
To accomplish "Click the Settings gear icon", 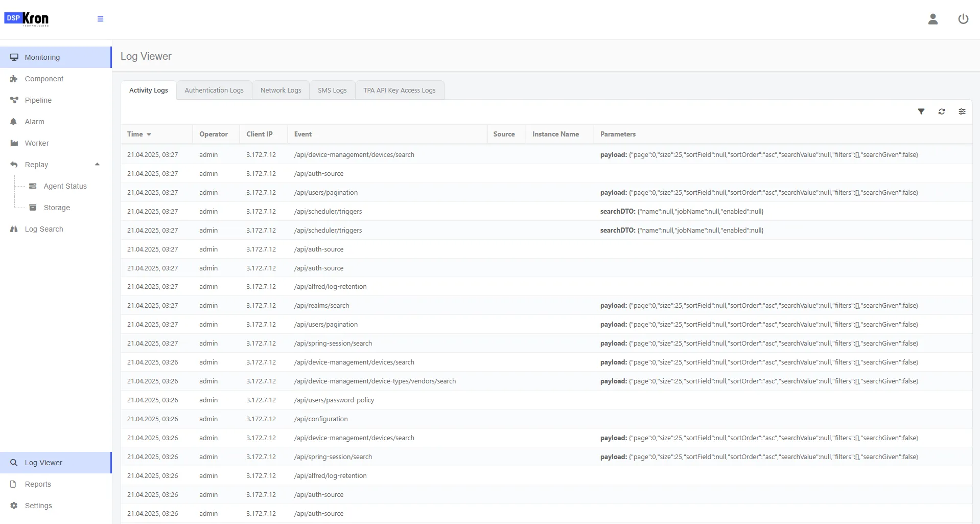I will (14, 506).
